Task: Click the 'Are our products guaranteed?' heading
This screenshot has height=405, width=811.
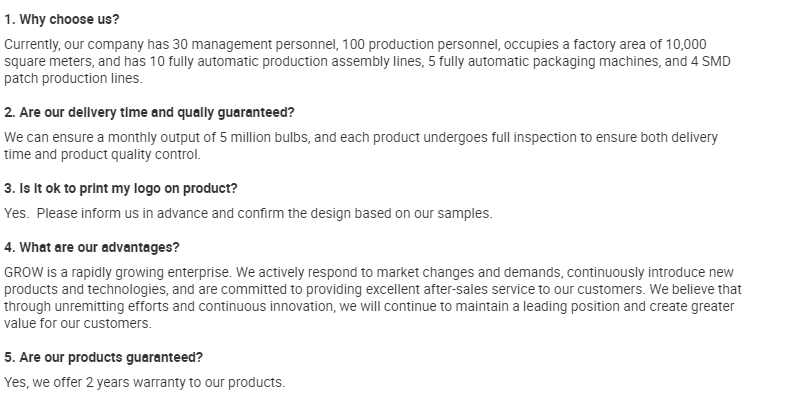Action: [104, 357]
